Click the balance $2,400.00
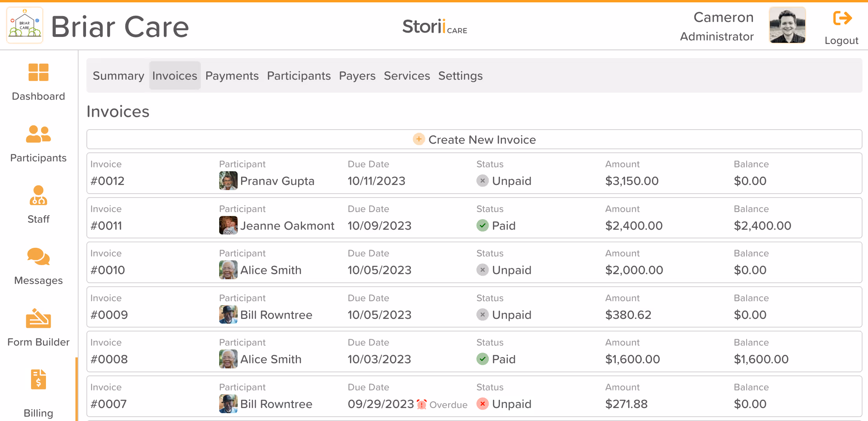 coord(763,225)
